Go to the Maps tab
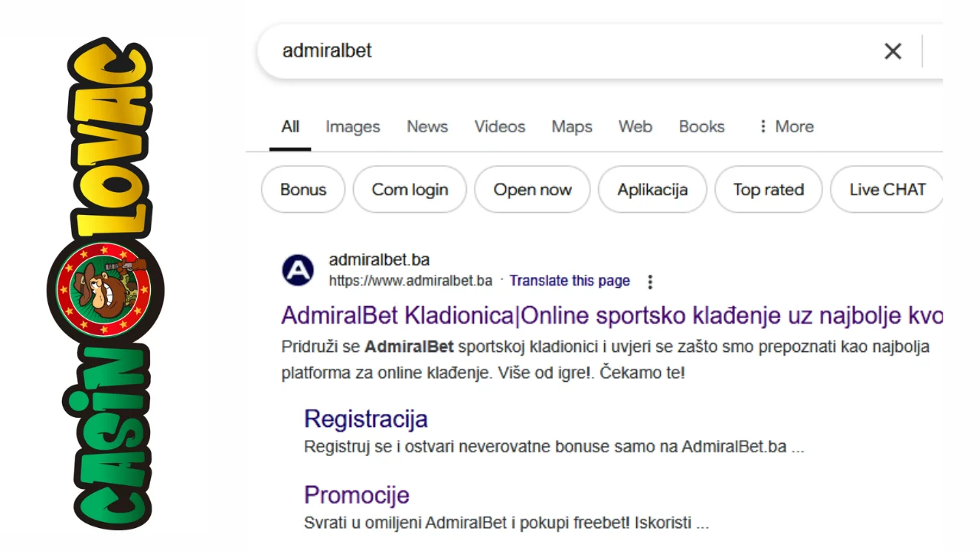 [x=572, y=127]
